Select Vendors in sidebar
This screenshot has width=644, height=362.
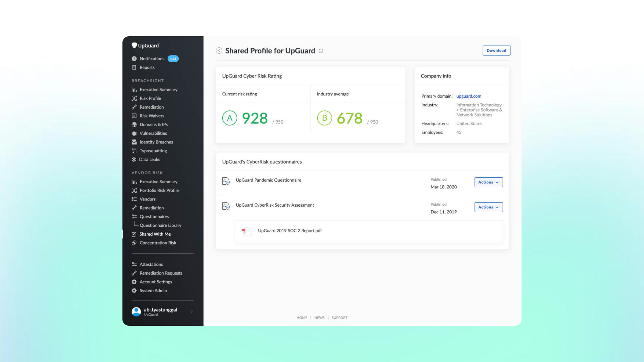coord(147,199)
